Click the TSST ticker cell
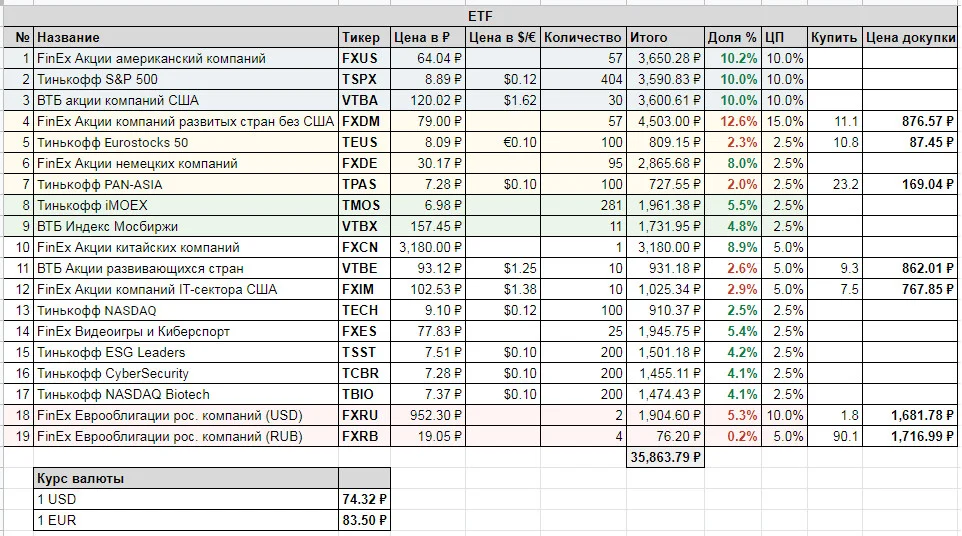Image resolution: width=962 pixels, height=536 pixels. pos(364,352)
